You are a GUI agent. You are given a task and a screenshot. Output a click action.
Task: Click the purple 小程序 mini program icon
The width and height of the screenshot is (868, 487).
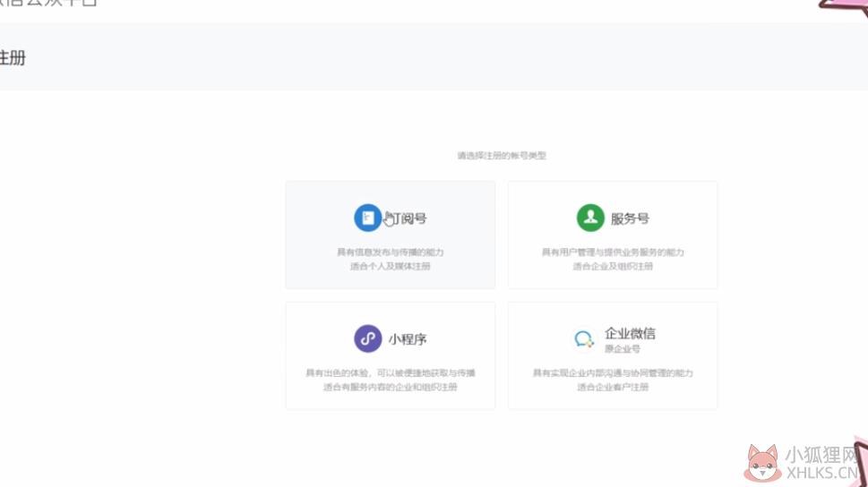[x=367, y=338]
